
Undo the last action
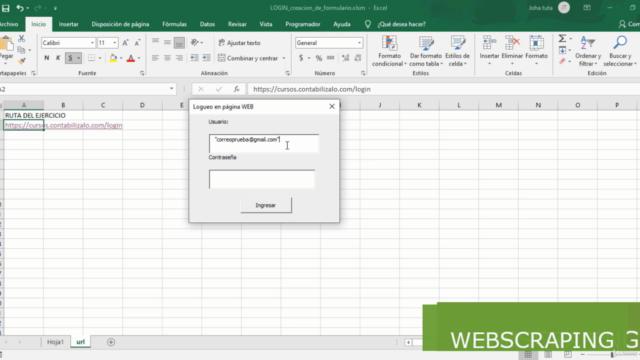[x=19, y=8]
